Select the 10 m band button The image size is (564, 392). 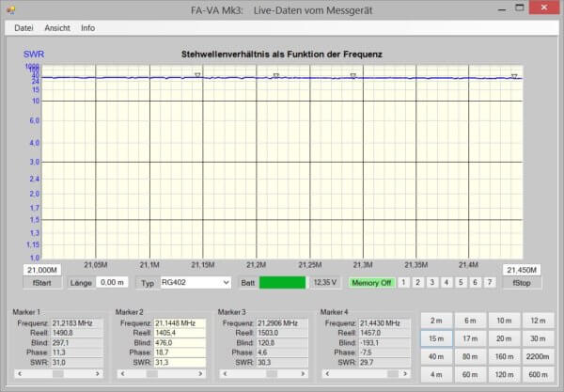click(x=504, y=321)
